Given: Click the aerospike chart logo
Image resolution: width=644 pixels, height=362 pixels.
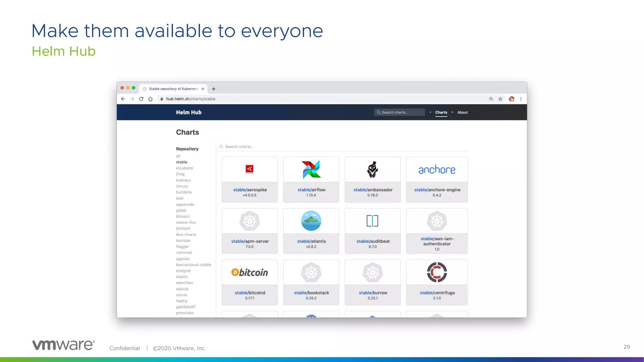Looking at the screenshot, I should [x=249, y=169].
